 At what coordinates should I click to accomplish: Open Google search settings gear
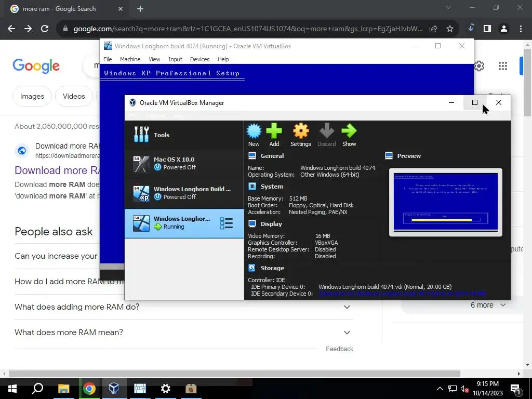click(x=479, y=66)
